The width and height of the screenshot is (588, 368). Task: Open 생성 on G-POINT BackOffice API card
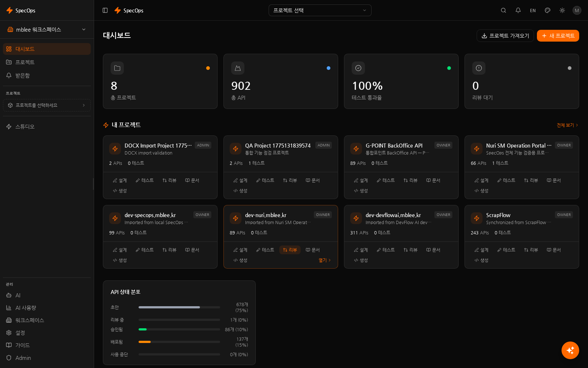click(x=361, y=191)
